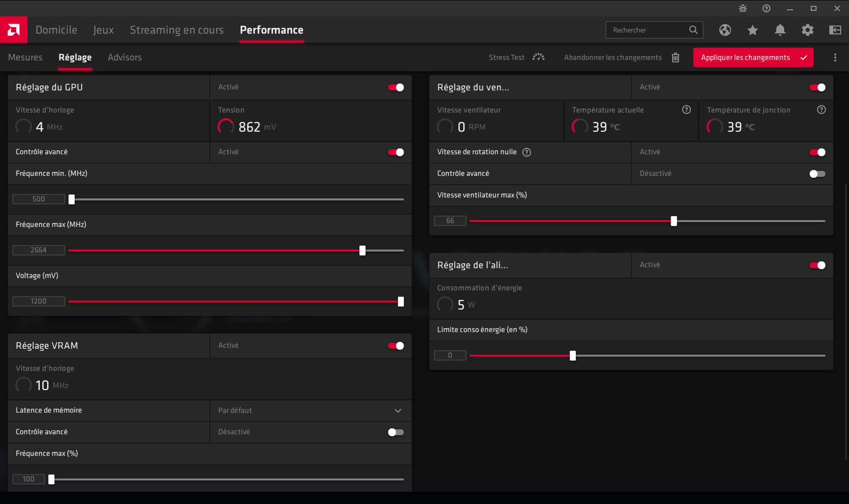849x504 pixels.
Task: Click the Fréquence max (MHz) slider handle
Action: (363, 251)
